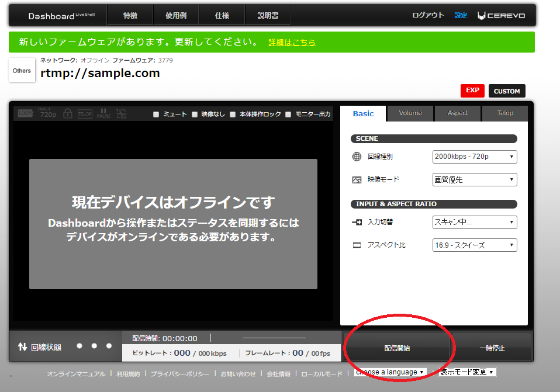Click the streaming progress bar near 配信時間
560x392 pixels.
tap(275, 337)
